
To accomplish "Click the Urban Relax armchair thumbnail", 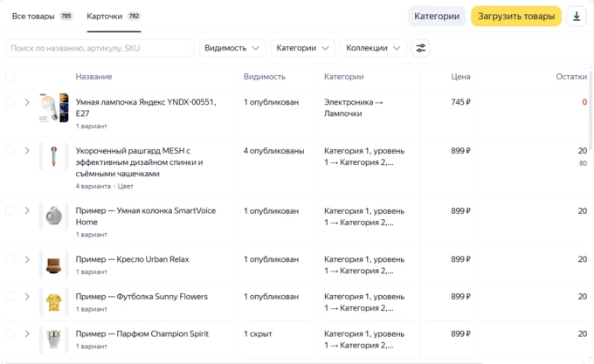I will [x=53, y=264].
